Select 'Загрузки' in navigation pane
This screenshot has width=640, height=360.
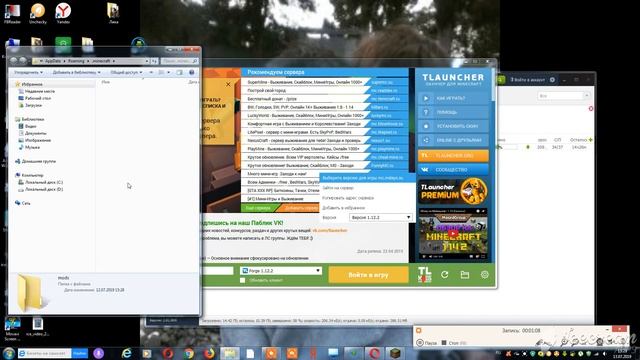(33, 105)
